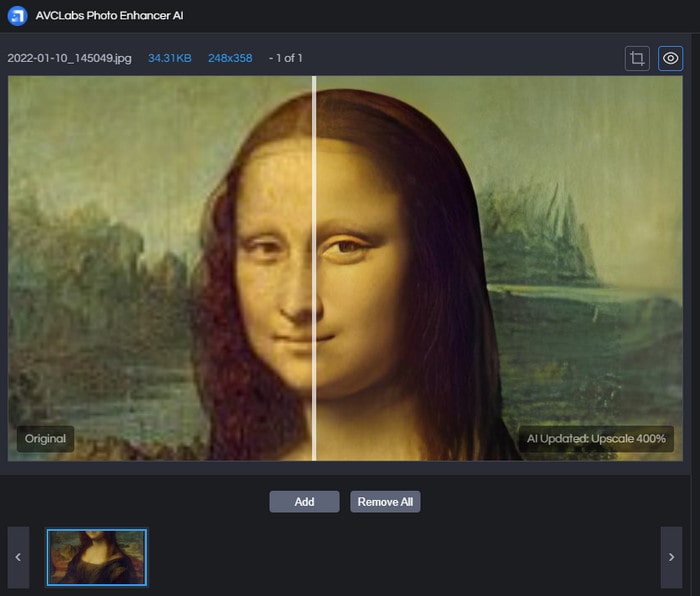Click the Original label on preview
The width and height of the screenshot is (700, 596).
pyautogui.click(x=46, y=439)
